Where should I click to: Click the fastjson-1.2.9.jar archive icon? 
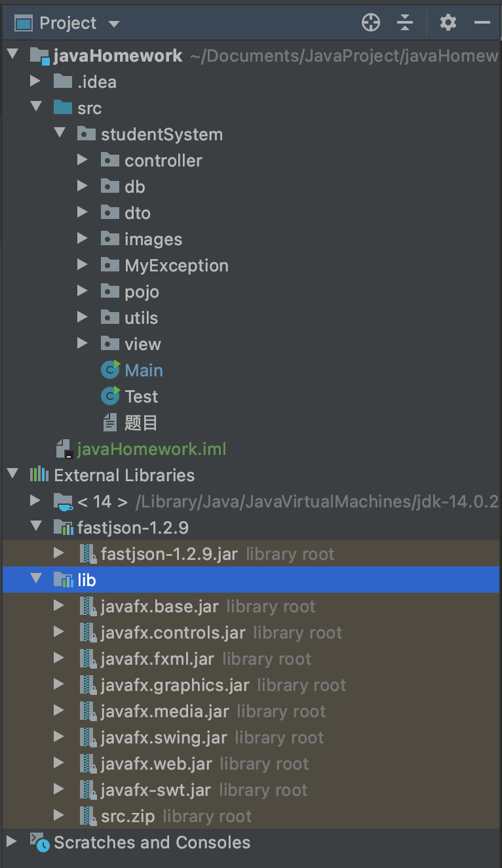(88, 554)
